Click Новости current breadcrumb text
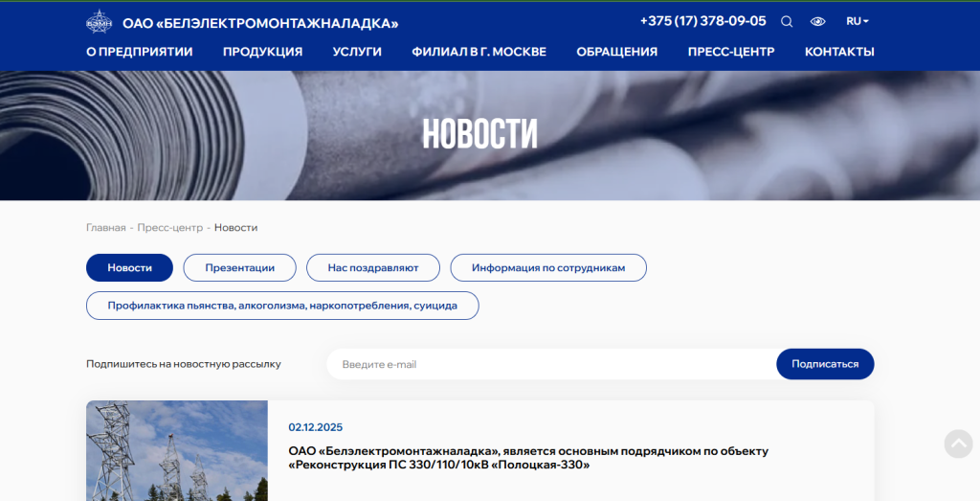The image size is (980, 501). coord(235,228)
